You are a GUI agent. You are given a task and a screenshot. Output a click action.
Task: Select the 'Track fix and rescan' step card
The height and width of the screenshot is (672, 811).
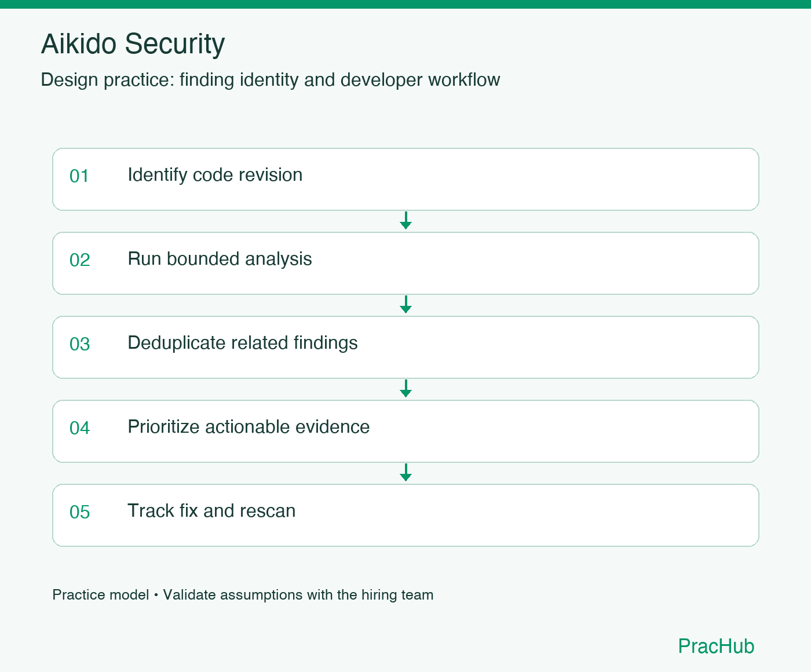pos(405,515)
